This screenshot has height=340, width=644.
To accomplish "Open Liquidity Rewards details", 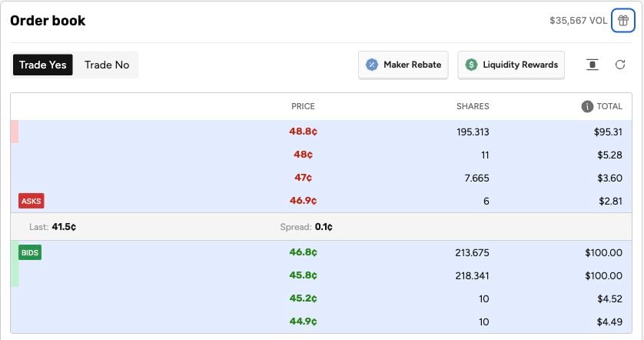I will click(x=511, y=65).
